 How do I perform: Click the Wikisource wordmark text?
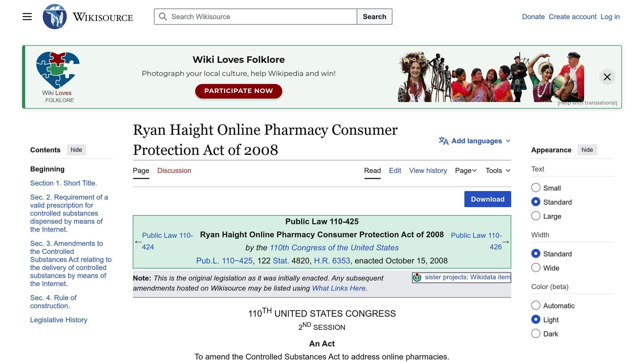(x=103, y=17)
